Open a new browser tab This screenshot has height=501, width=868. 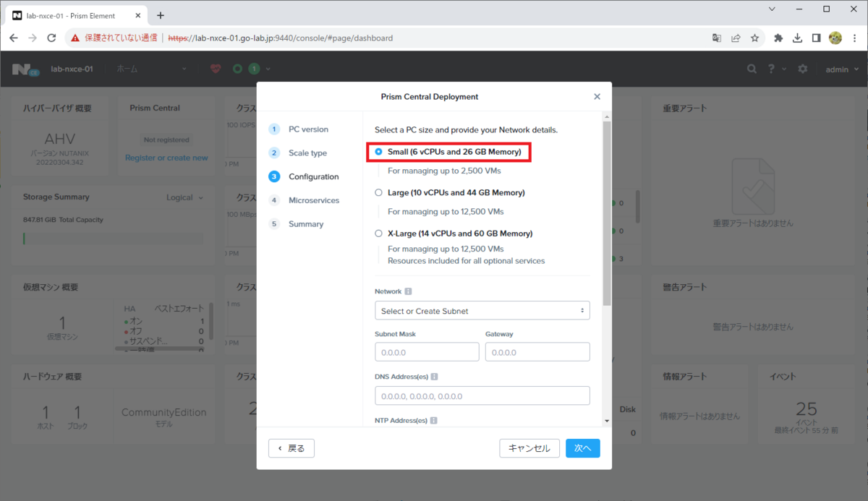161,15
